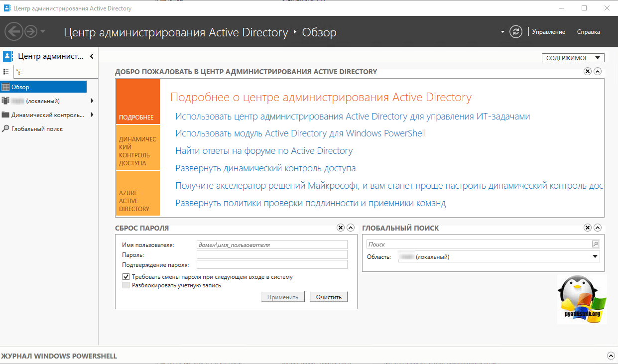Viewport: 618px width, 364px height.
Task: Close the Welcome section with X icon
Action: (588, 72)
